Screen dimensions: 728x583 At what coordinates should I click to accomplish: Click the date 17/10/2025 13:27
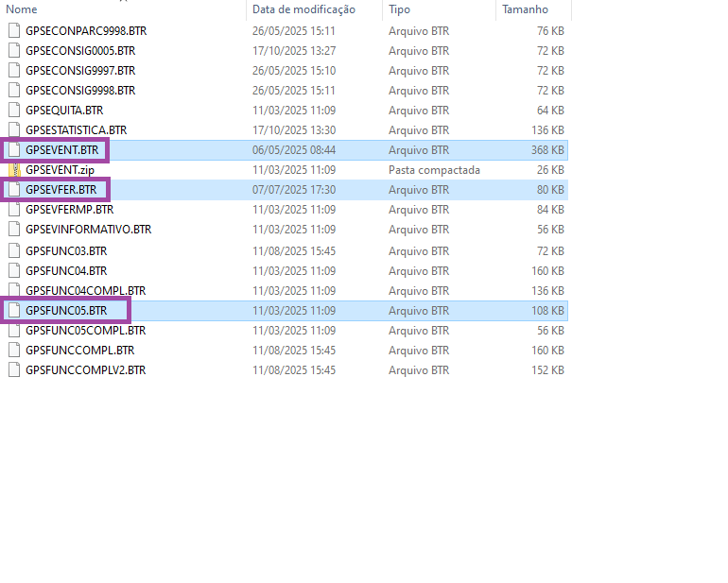(294, 51)
